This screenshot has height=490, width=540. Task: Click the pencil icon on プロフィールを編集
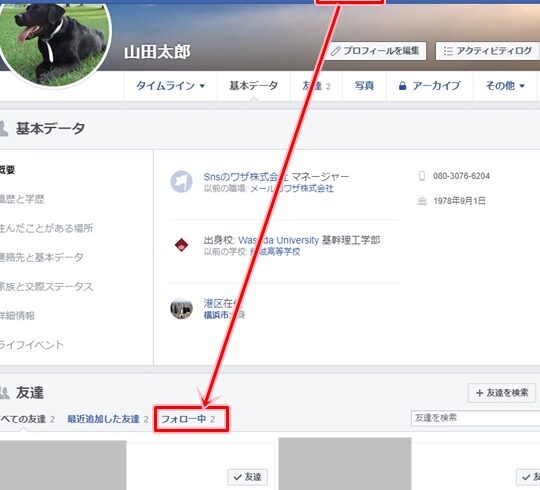click(x=335, y=51)
